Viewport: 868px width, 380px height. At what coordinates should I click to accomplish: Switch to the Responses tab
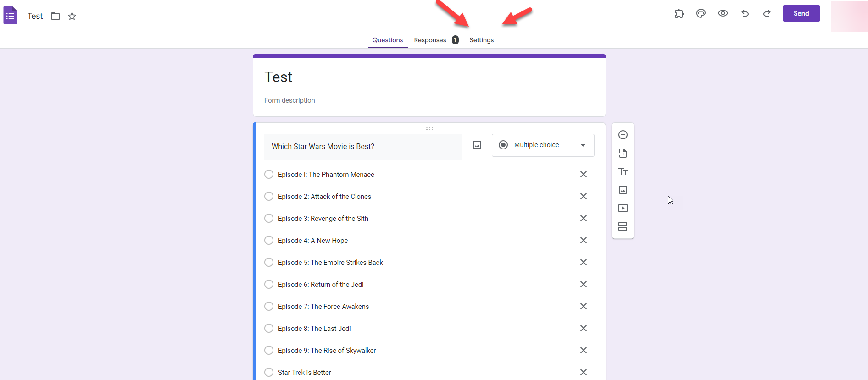click(430, 40)
